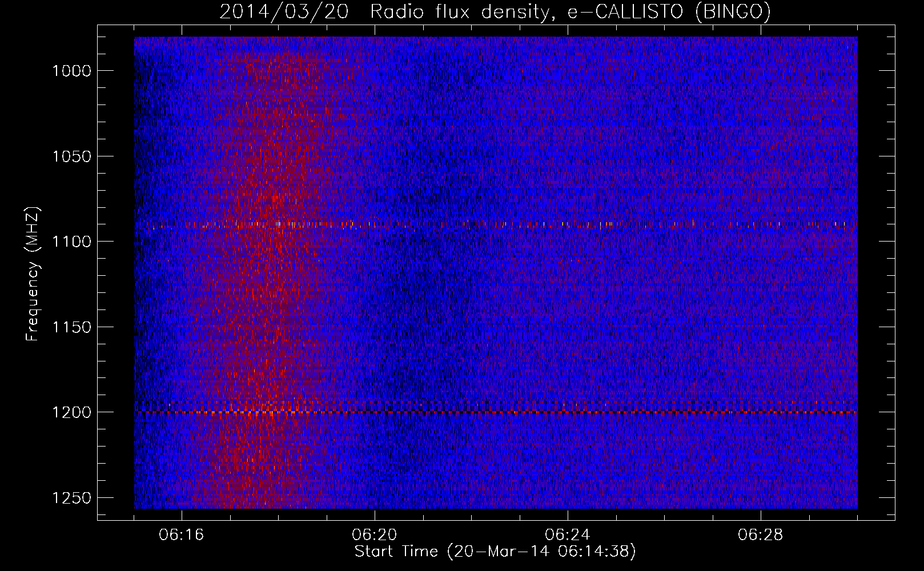Select the 1150 frequency tick label
The image size is (924, 571).
72,327
